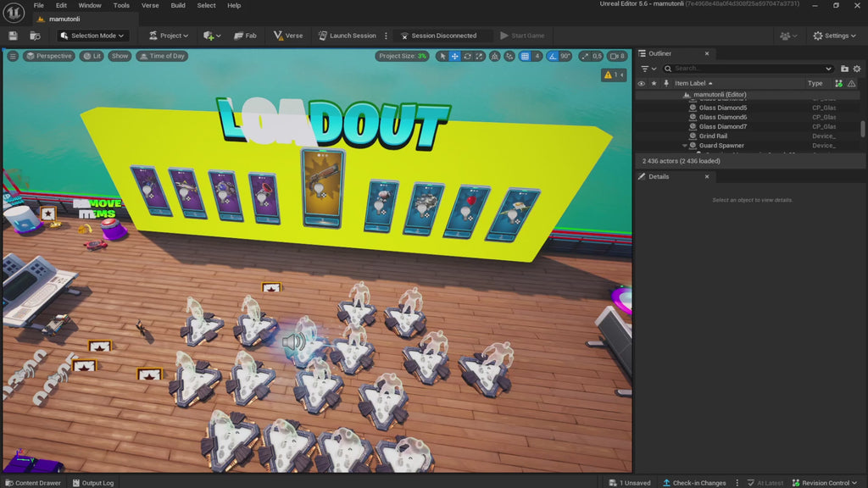Open the Settings dropdown in toolbar

pos(834,36)
